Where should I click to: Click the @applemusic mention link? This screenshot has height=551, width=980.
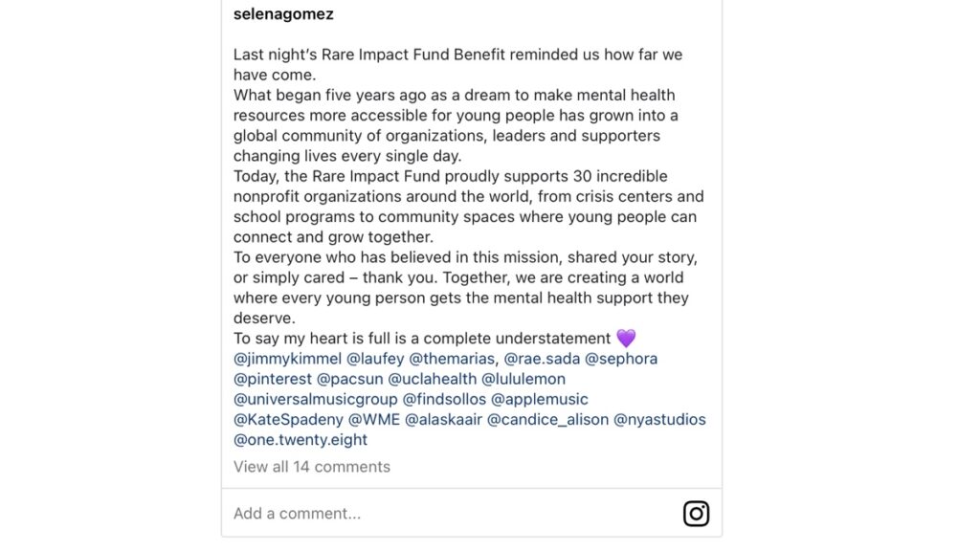(542, 399)
